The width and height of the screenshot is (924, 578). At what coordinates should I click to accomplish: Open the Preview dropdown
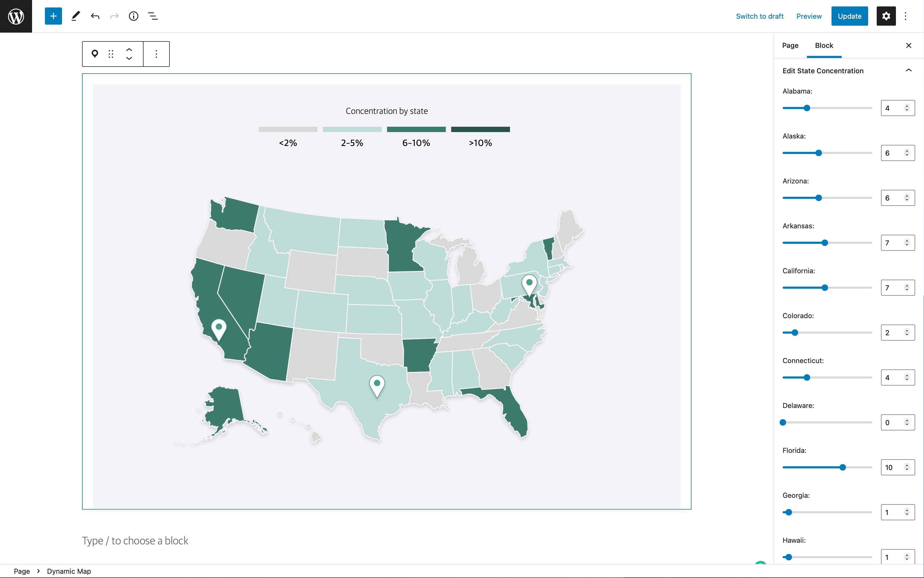pos(809,16)
